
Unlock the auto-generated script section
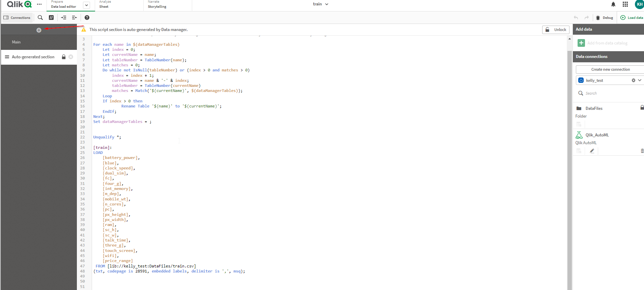click(556, 30)
